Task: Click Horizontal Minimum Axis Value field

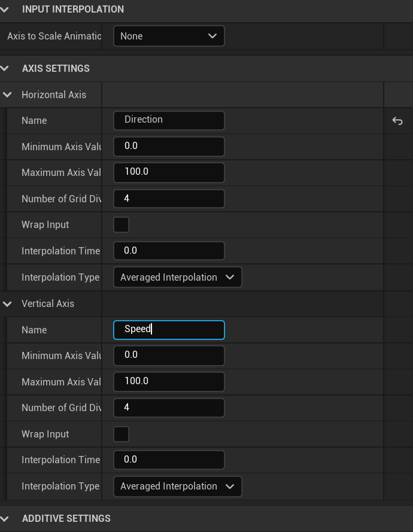Action: [169, 146]
